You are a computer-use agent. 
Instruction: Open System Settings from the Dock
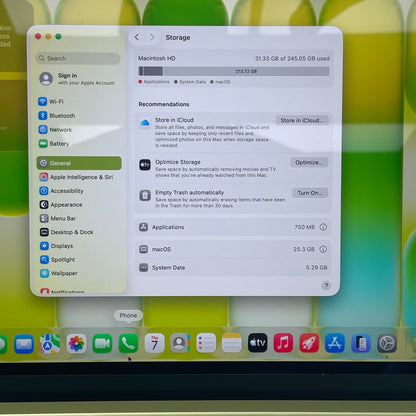pyautogui.click(x=387, y=343)
